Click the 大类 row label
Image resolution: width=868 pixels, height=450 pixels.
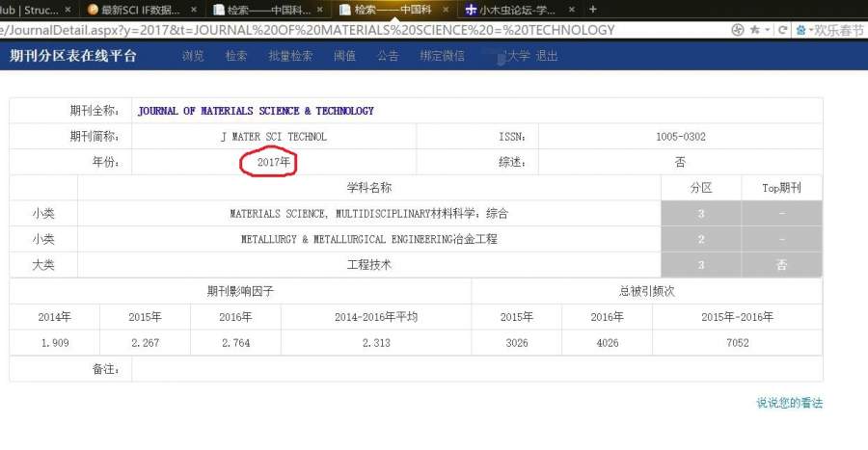43,265
